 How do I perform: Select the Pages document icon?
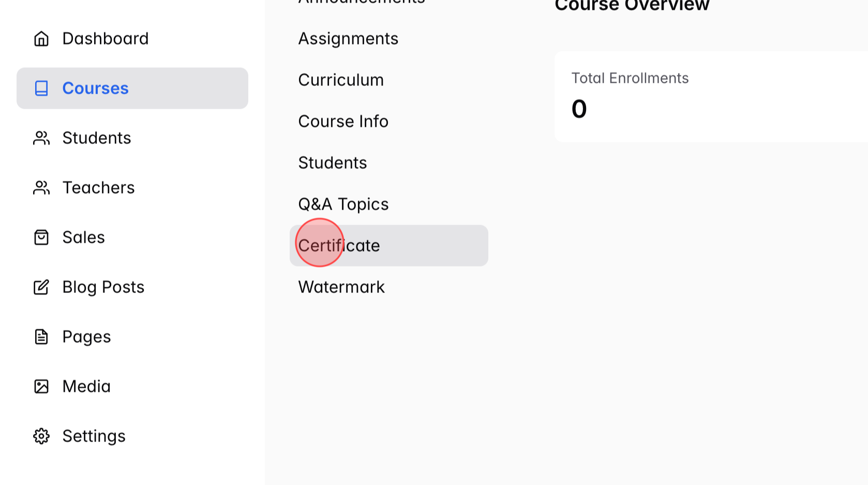pyautogui.click(x=41, y=336)
